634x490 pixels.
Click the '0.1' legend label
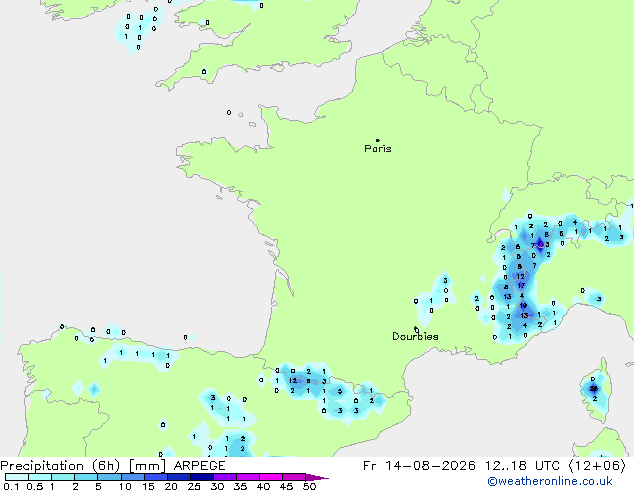tap(11, 486)
